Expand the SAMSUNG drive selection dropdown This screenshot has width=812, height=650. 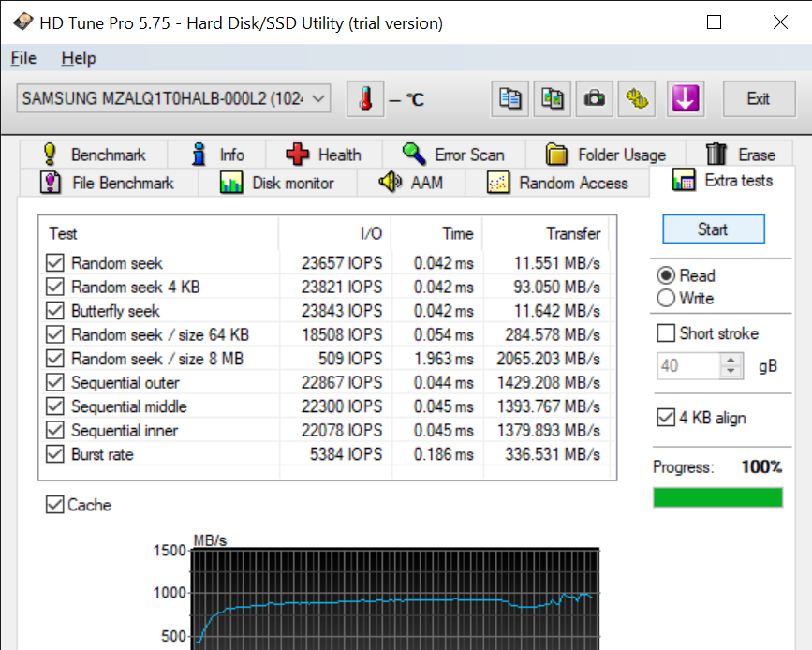pos(318,98)
